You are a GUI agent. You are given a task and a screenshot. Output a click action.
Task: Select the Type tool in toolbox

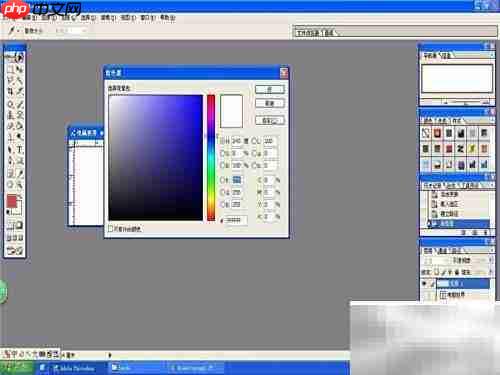pos(20,149)
